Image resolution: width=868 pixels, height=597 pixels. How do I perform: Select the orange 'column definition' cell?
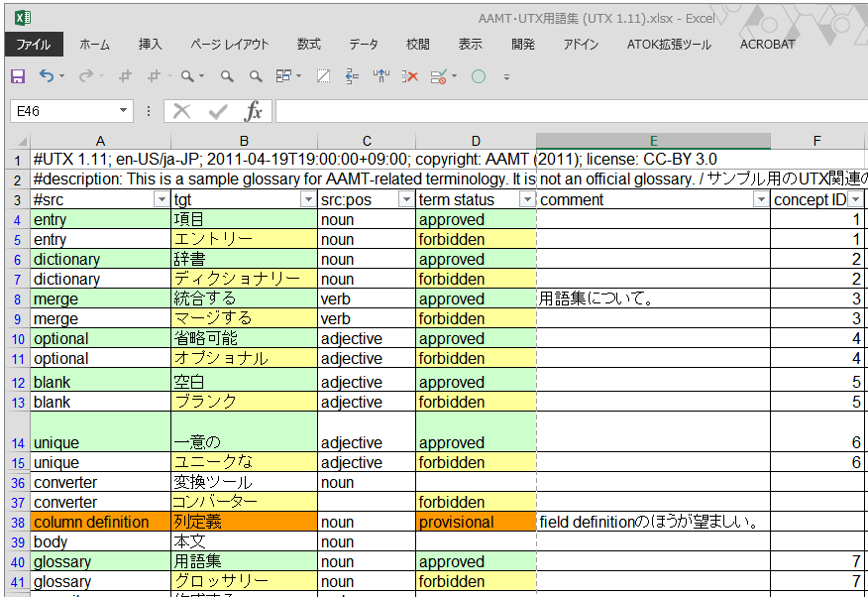[x=99, y=523]
